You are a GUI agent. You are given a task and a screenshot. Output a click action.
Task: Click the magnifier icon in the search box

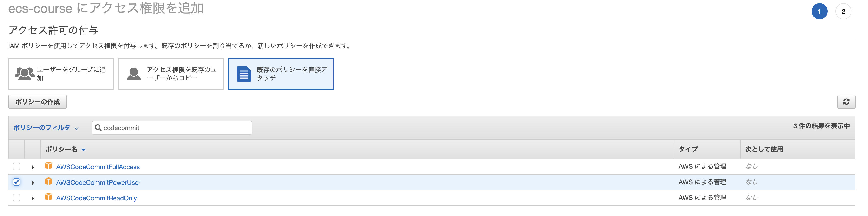point(98,128)
